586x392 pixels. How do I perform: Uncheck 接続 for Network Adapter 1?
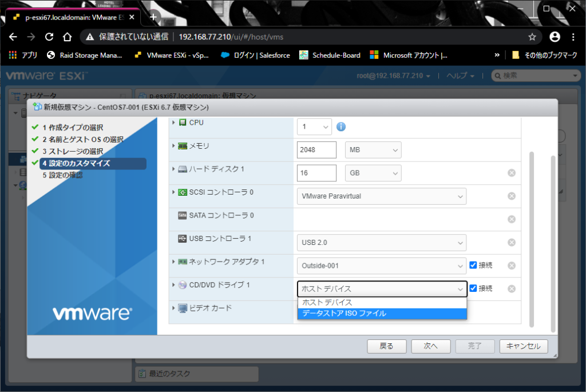tap(473, 265)
